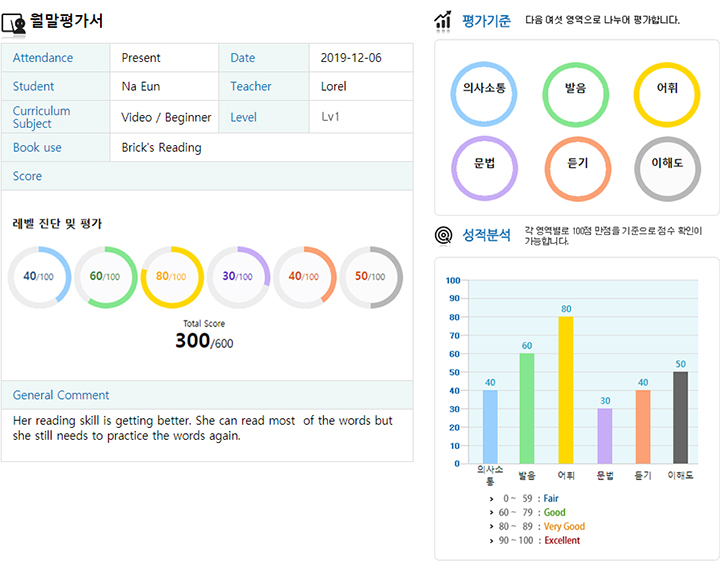Click the Very Good legend entry
Screen dimensions: 720x562
pyautogui.click(x=564, y=527)
